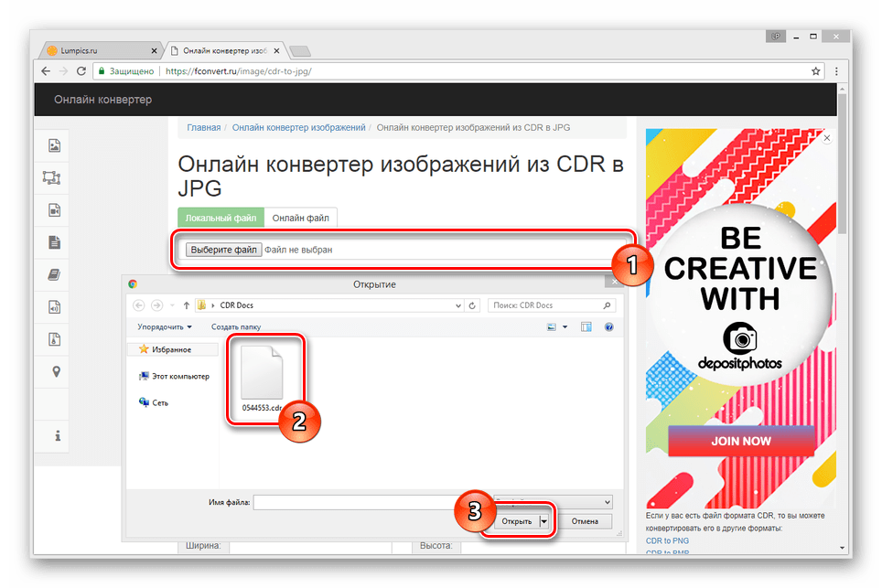
Task: Toggle the preview pane in file dialog
Action: (586, 326)
